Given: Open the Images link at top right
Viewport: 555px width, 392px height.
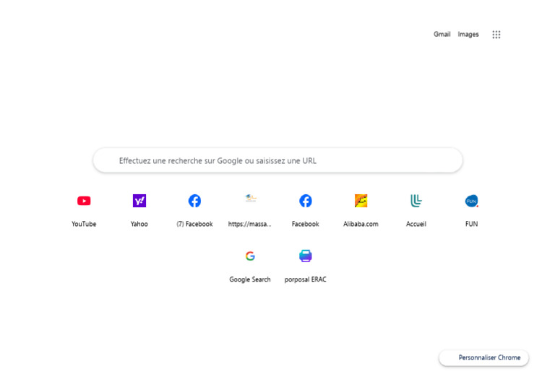Looking at the screenshot, I should 468,35.
